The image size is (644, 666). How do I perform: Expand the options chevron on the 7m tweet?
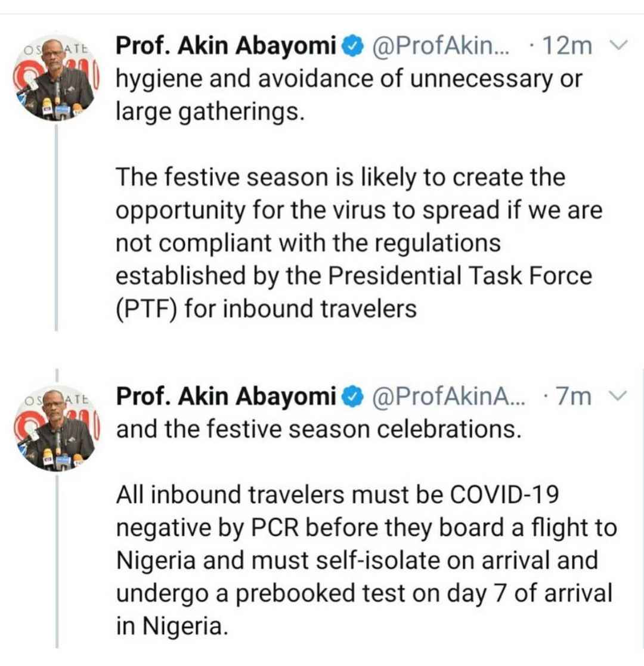620,395
